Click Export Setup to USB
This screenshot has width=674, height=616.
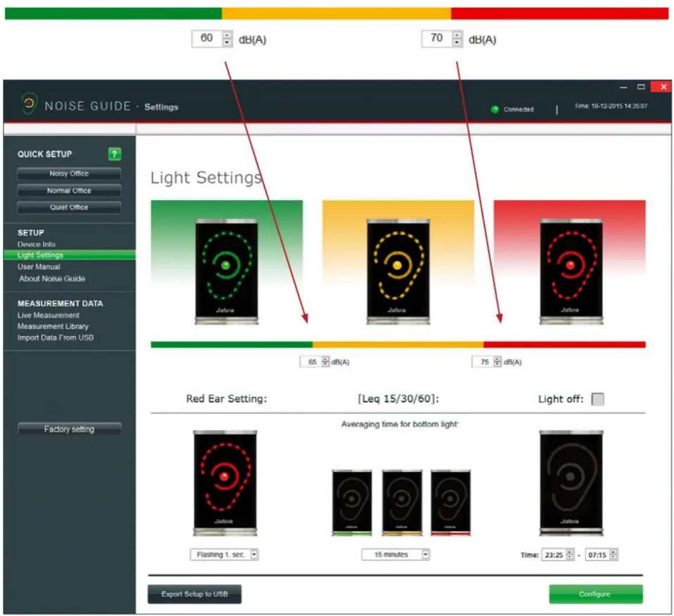tap(195, 594)
